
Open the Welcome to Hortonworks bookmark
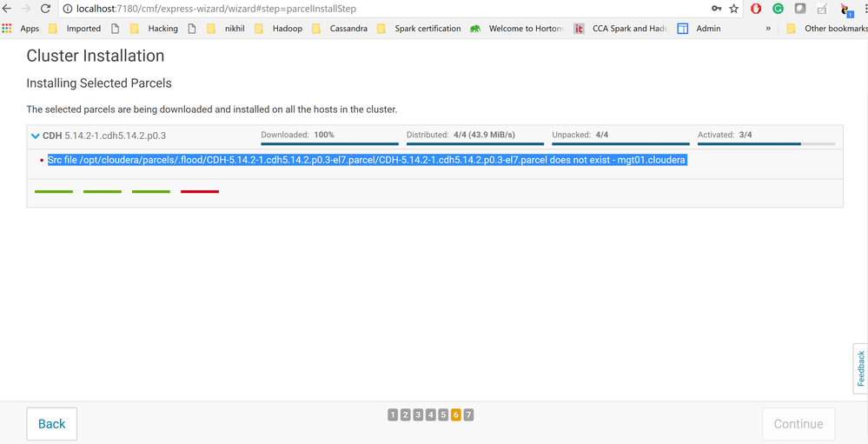(x=517, y=29)
